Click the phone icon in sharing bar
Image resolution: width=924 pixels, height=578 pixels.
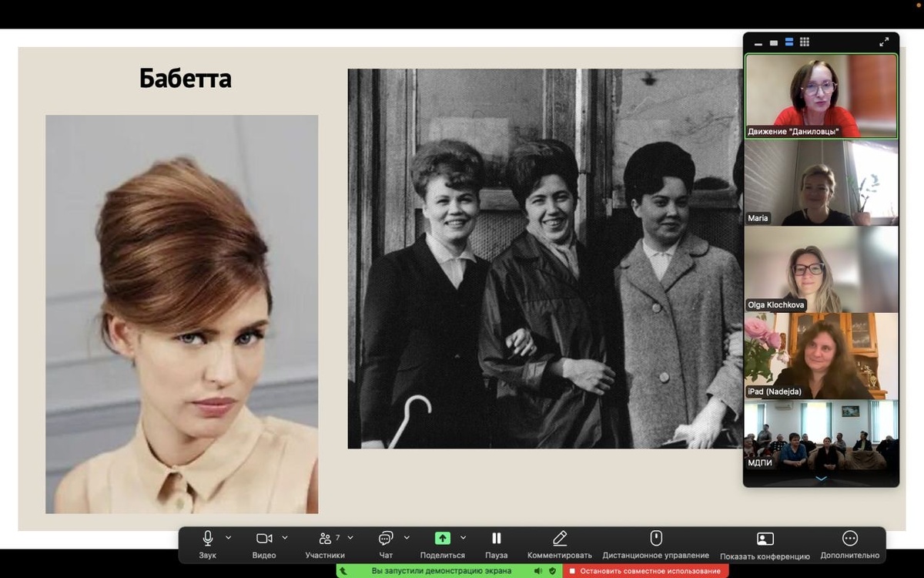click(x=343, y=571)
